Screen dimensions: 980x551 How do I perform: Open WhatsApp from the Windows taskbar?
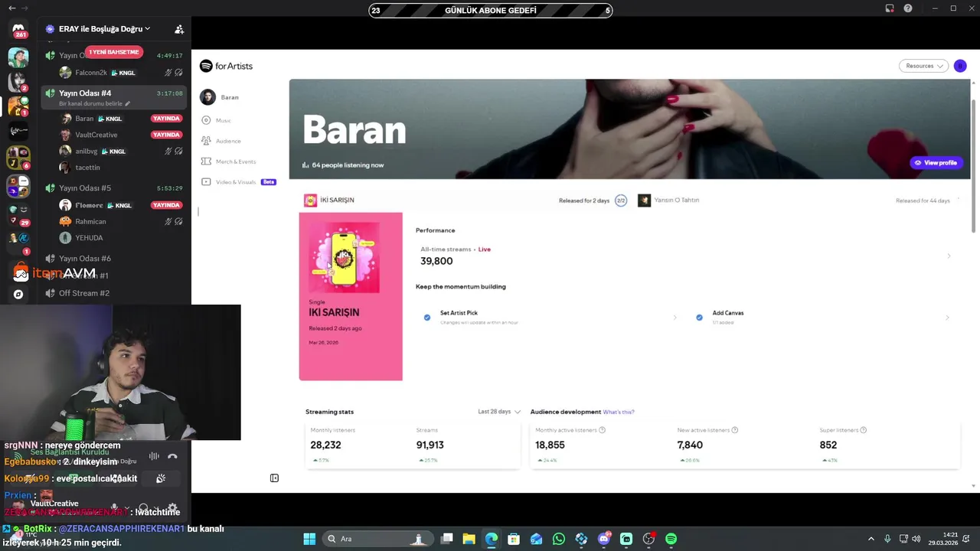pyautogui.click(x=559, y=539)
